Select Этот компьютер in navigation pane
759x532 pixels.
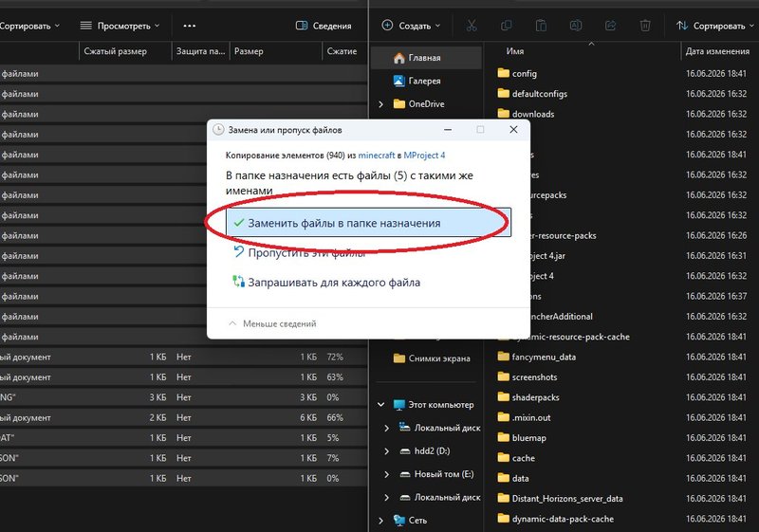(434, 405)
